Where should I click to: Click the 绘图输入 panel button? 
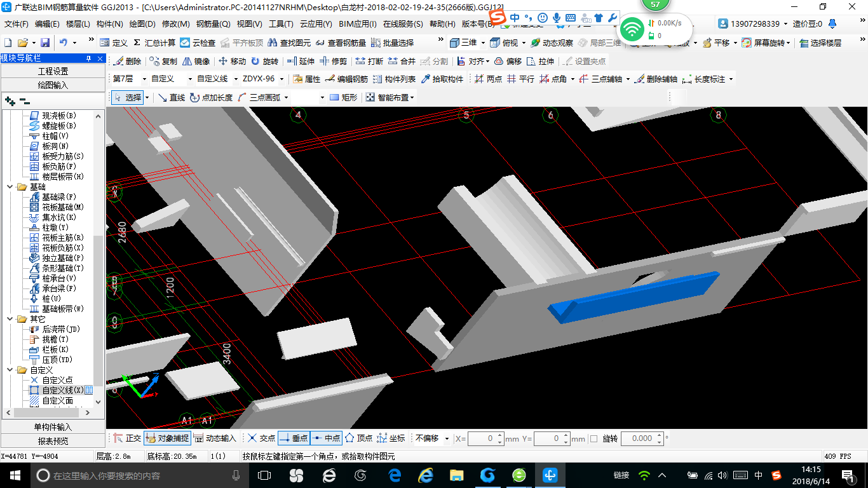[53, 85]
